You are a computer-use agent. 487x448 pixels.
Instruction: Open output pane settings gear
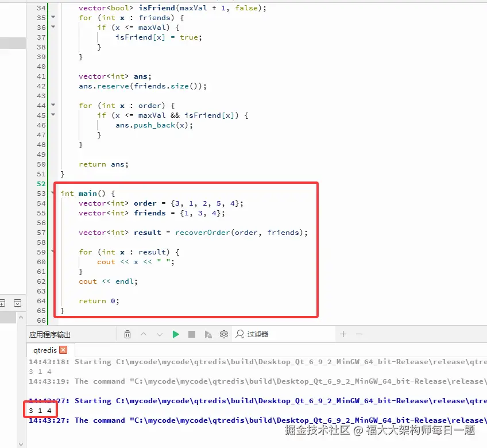pos(224,334)
